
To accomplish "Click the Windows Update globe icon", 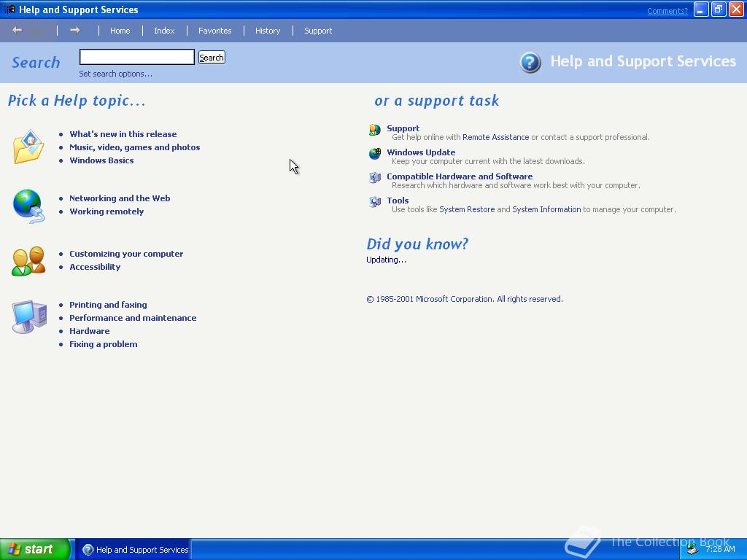I will tap(375, 153).
